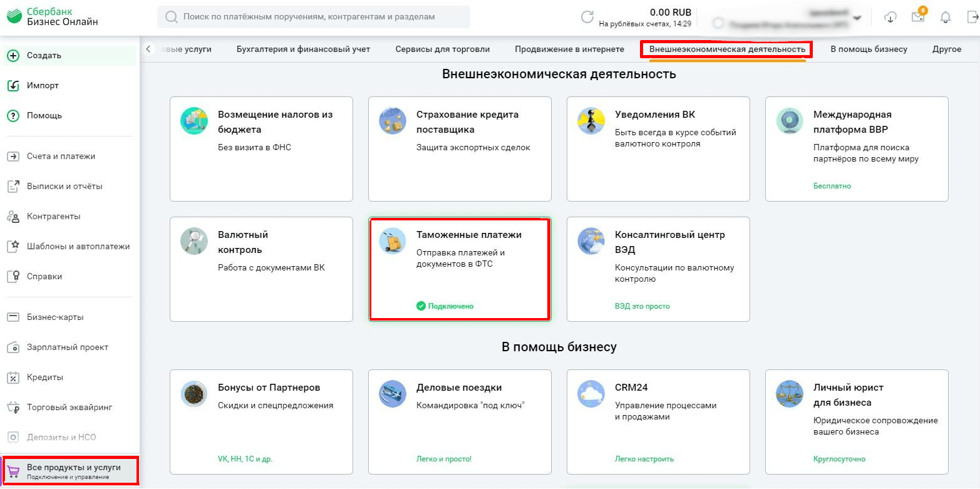Click the CRM24 cloud icon
The height and width of the screenshot is (489, 980).
(x=591, y=394)
